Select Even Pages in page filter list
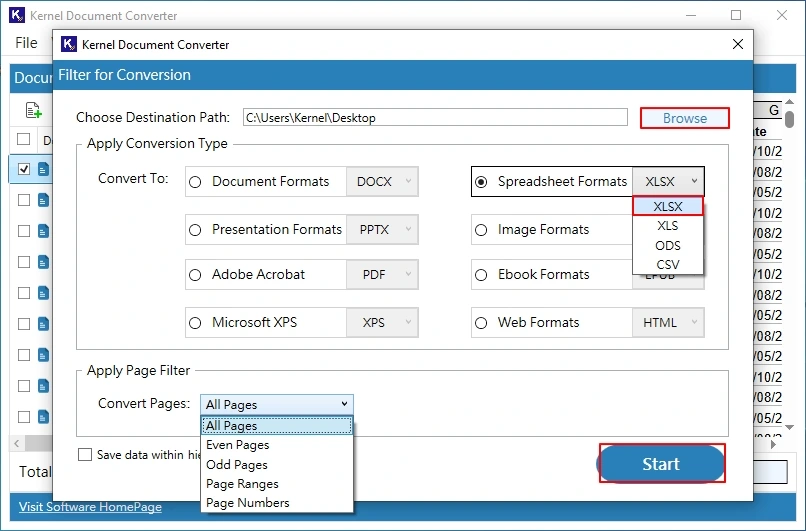Viewport: 806px width, 531px height. coord(277,445)
